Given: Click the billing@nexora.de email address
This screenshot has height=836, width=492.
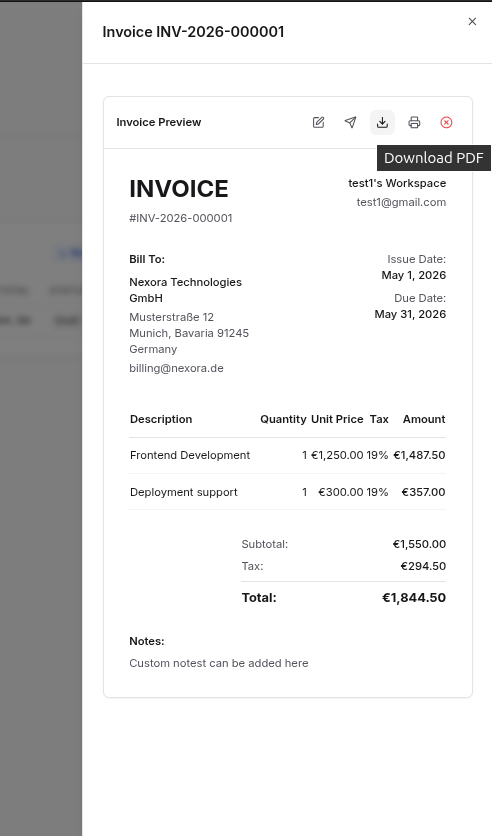Looking at the screenshot, I should pos(176,368).
